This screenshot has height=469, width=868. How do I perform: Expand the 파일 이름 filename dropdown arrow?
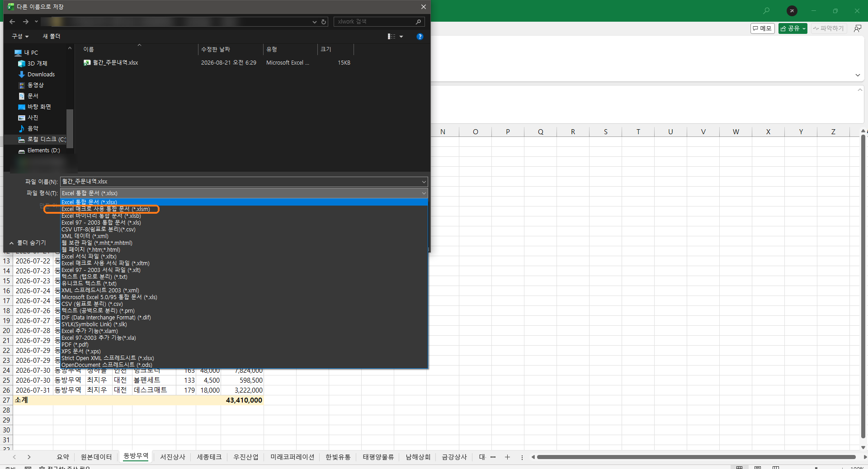pyautogui.click(x=424, y=182)
